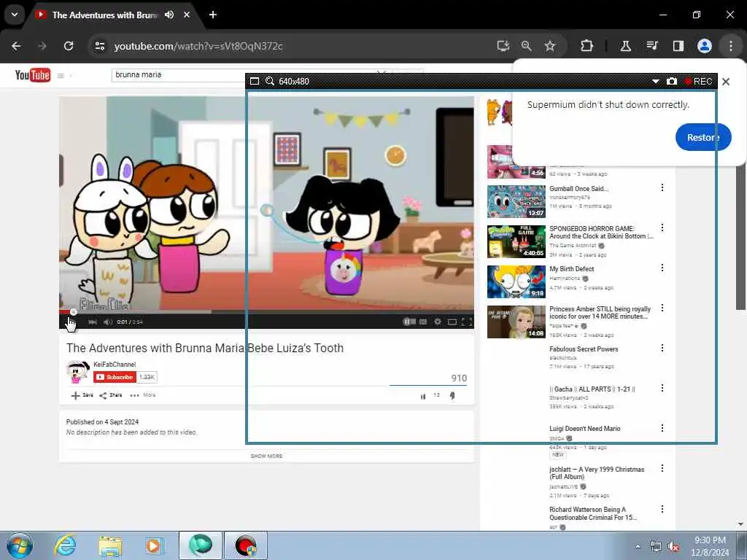
Task: Click the brunna maria search field
Action: pos(179,75)
